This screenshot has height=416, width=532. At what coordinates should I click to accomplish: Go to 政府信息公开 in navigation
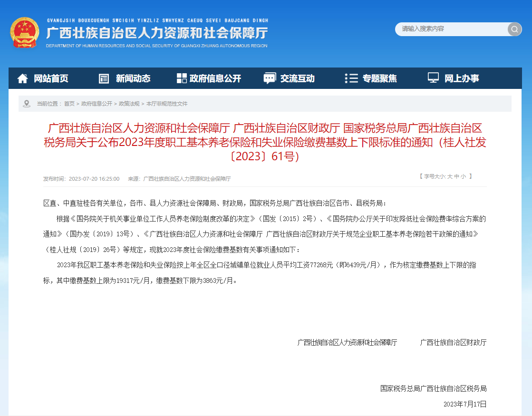[x=215, y=78]
